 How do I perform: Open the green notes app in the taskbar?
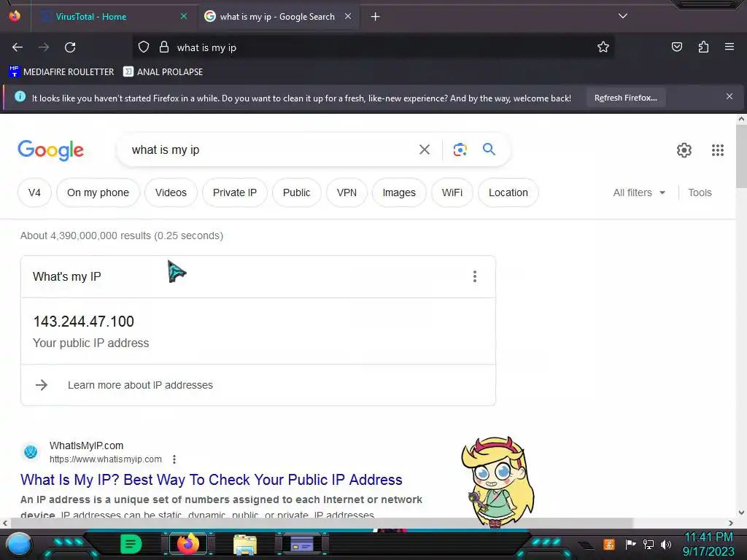click(131, 544)
